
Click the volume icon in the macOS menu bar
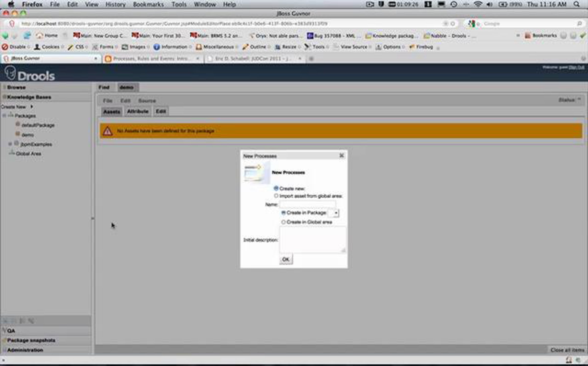pyautogui.click(x=490, y=4)
